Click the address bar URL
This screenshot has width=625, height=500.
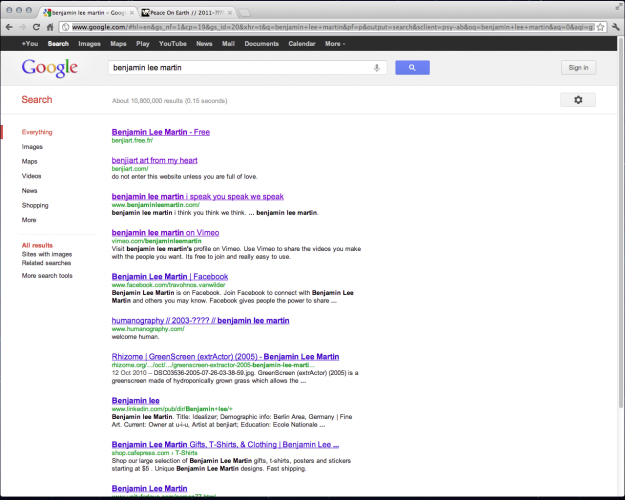(332, 27)
